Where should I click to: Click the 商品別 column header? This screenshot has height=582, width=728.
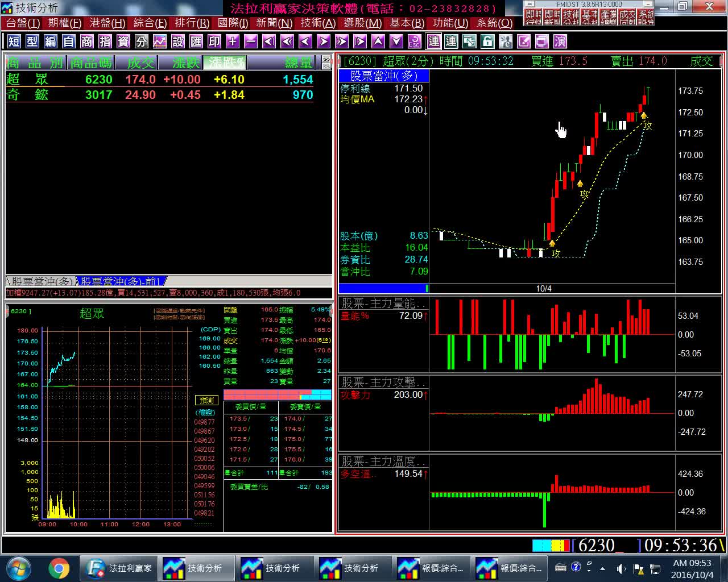pyautogui.click(x=35, y=62)
